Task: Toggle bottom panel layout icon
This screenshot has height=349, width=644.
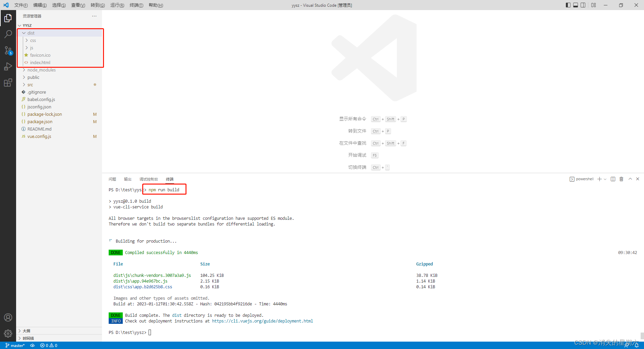Action: 576,5
